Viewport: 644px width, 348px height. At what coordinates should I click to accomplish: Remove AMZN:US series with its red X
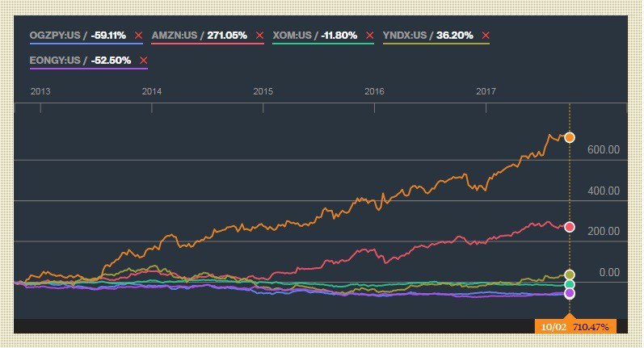tap(259, 36)
